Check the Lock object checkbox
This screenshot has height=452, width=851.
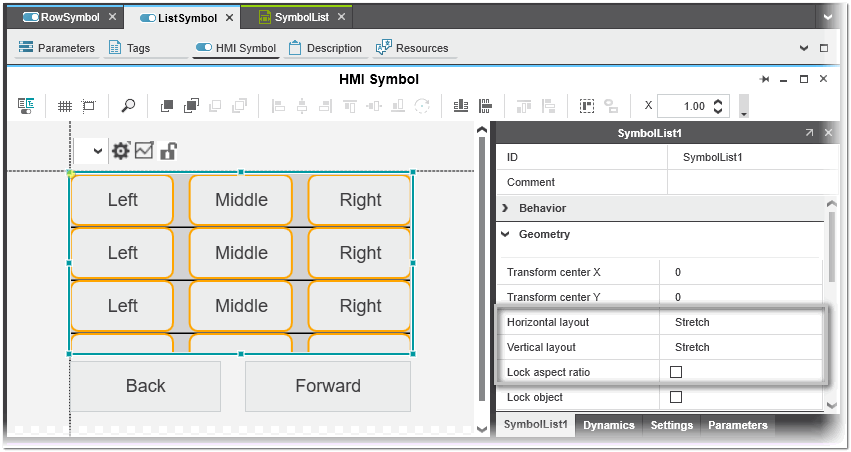pyautogui.click(x=676, y=397)
